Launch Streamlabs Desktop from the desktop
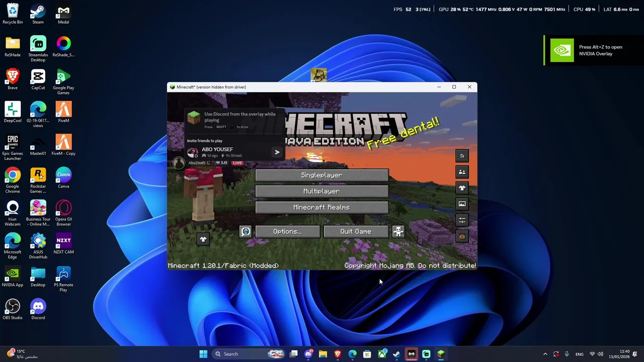Screen dimensions: 644x362 point(38,49)
